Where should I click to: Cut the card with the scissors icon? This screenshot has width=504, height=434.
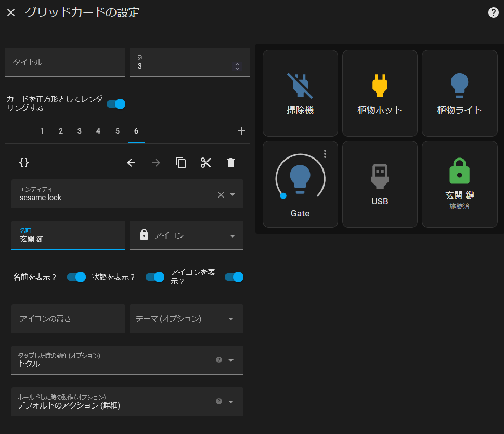(206, 163)
